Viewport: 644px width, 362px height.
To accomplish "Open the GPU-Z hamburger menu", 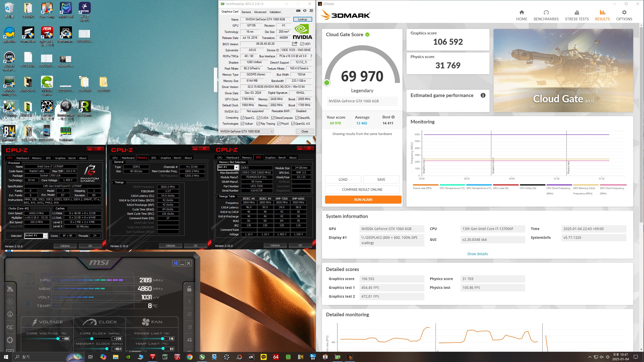I will [311, 11].
